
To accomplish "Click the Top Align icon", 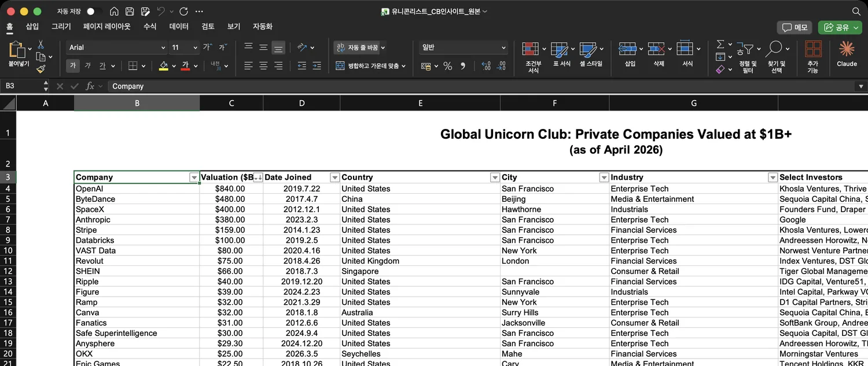I will click(x=248, y=47).
